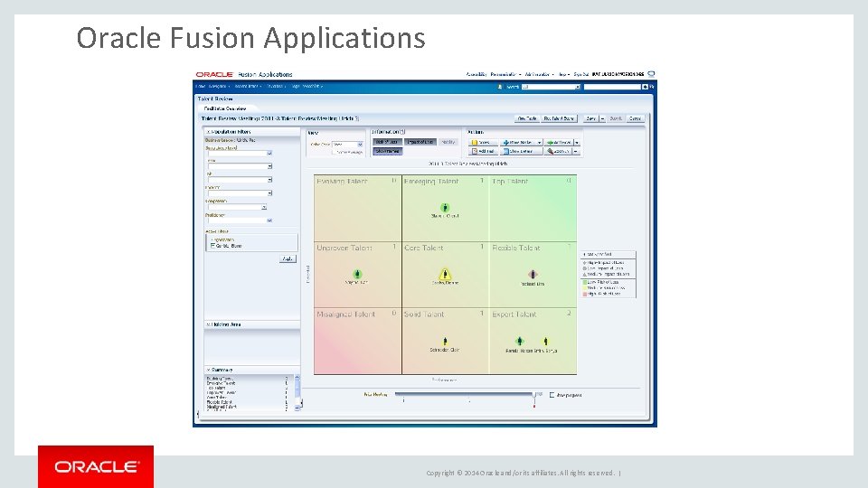Click the Top Talent box
Image resolution: width=868 pixels, height=488 pixels.
click(533, 208)
